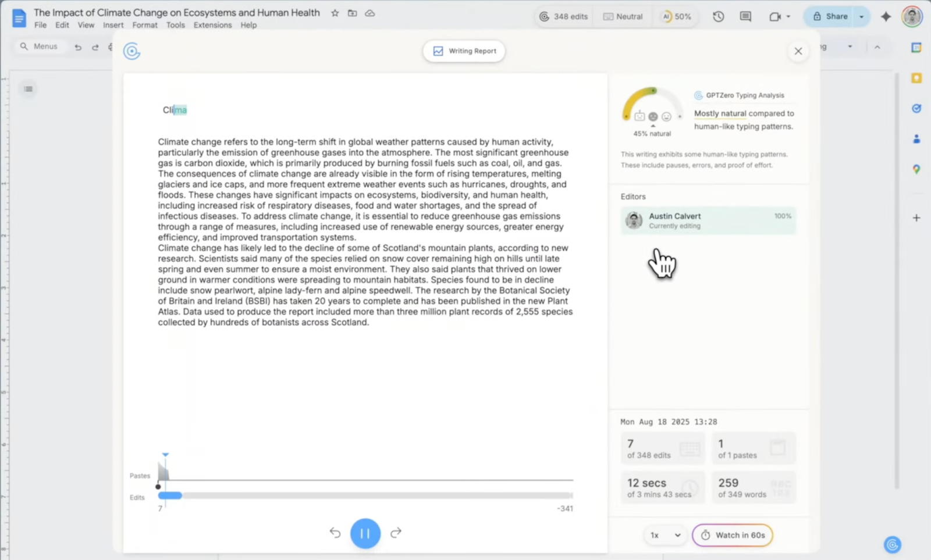Open Google Tasks in the sidebar
Screen dimensions: 931x560
click(x=917, y=108)
